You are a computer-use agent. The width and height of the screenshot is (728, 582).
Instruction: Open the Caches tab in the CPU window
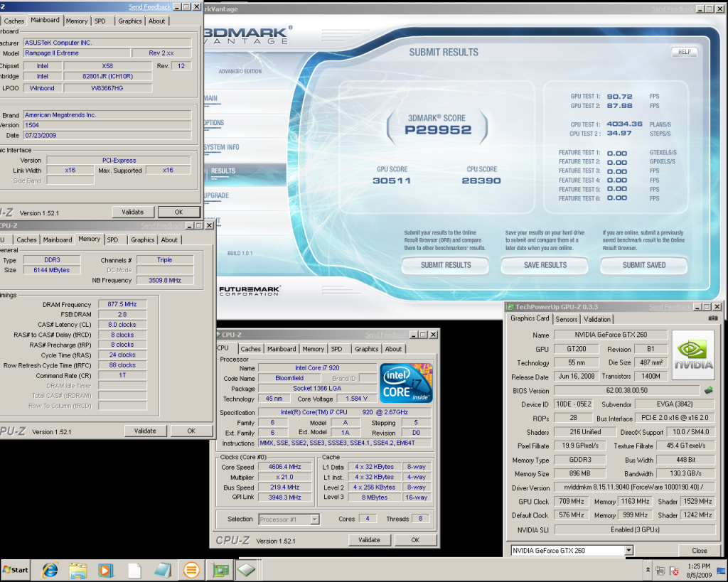click(251, 348)
